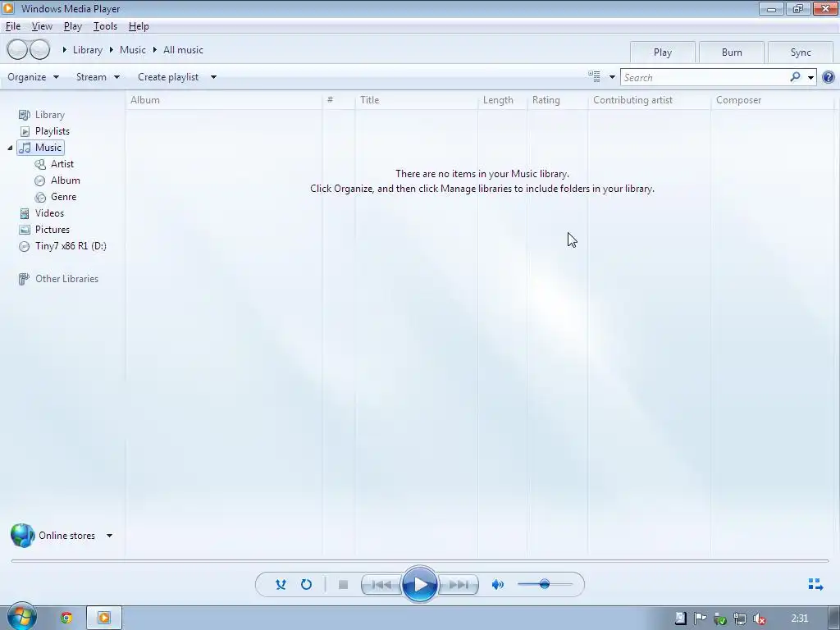Click the Online stores globe icon

(22, 535)
